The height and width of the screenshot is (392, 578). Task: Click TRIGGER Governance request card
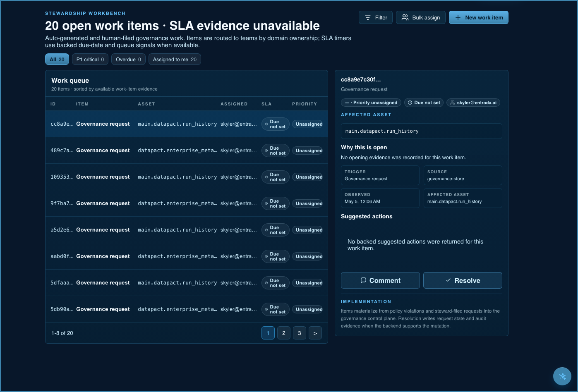pos(380,175)
